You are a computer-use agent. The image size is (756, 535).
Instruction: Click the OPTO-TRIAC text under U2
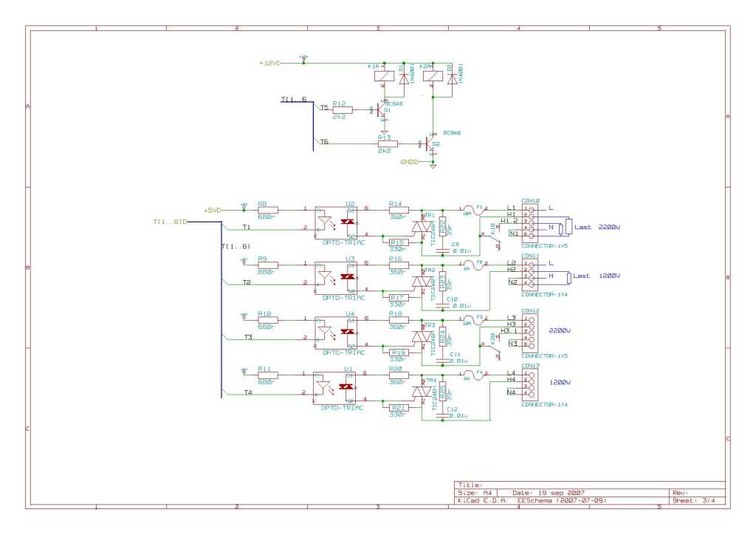(343, 242)
